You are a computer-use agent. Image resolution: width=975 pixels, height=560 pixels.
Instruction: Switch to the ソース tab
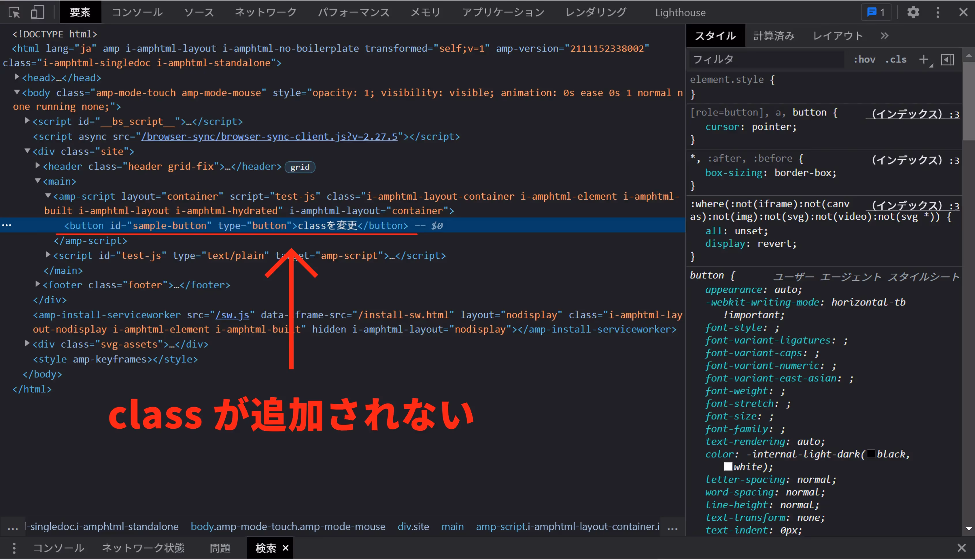pos(199,12)
